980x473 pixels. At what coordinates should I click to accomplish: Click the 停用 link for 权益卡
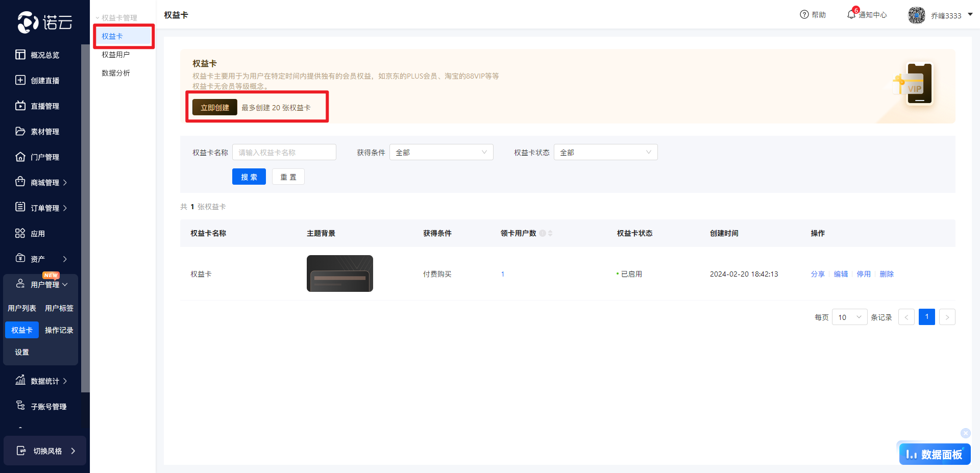[x=864, y=274]
